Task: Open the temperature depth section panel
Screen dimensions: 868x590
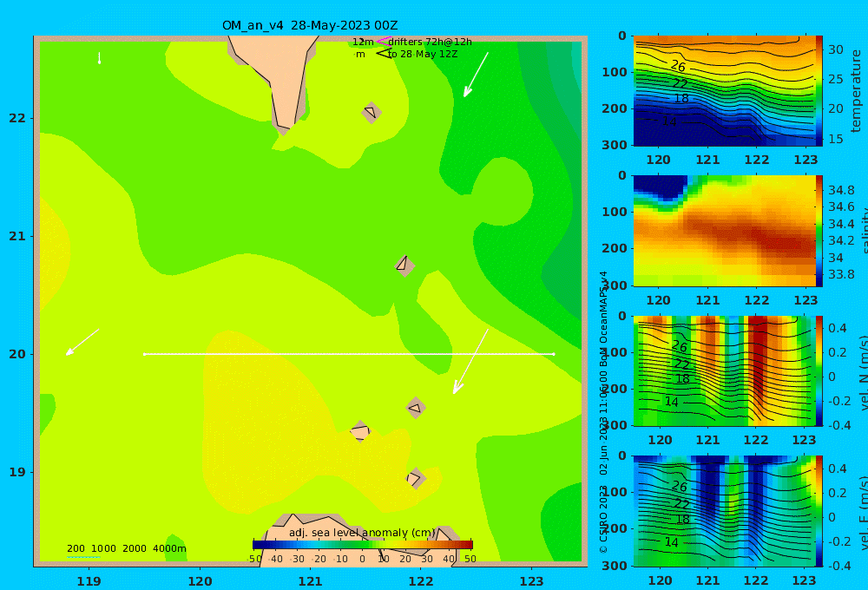Action: tap(724, 91)
